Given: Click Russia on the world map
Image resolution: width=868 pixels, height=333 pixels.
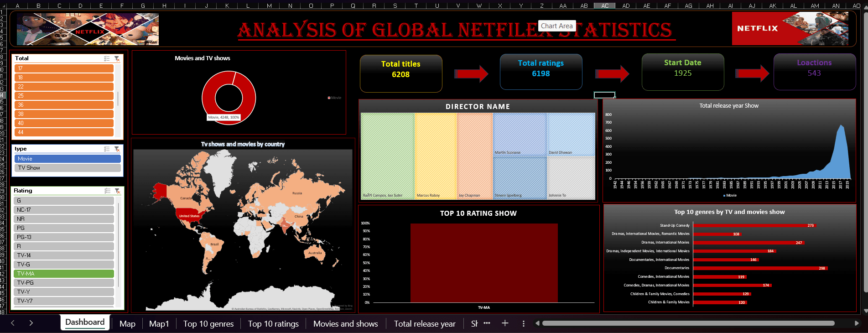Looking at the screenshot, I should (x=296, y=193).
